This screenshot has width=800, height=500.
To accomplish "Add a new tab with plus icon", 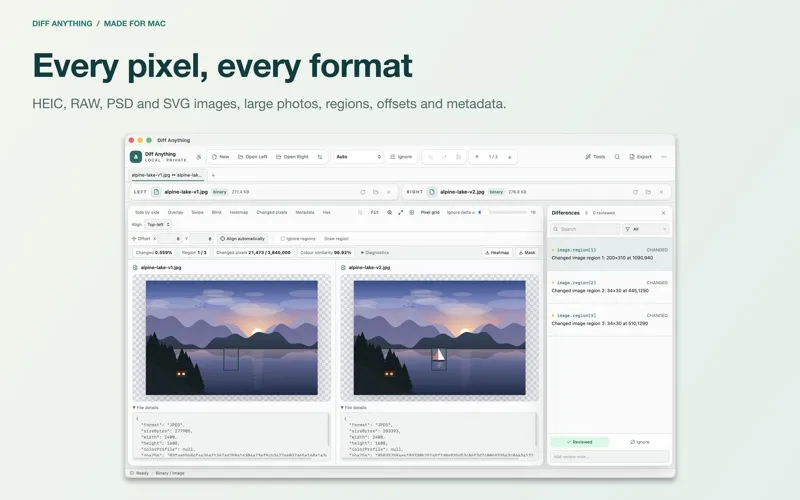I will pos(213,176).
